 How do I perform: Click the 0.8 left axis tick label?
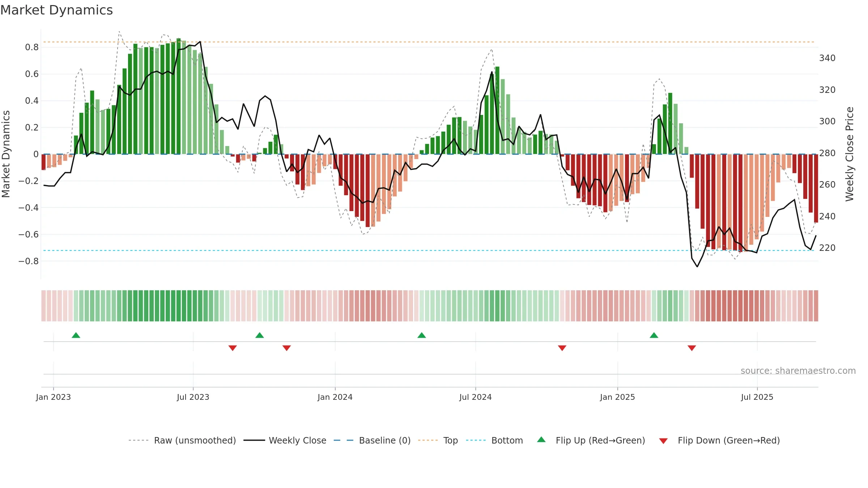[x=32, y=47]
